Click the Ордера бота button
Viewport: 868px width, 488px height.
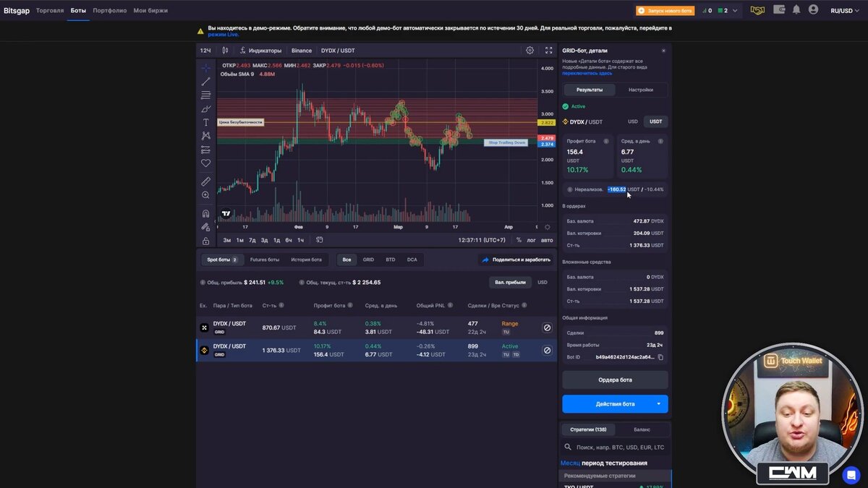click(615, 380)
